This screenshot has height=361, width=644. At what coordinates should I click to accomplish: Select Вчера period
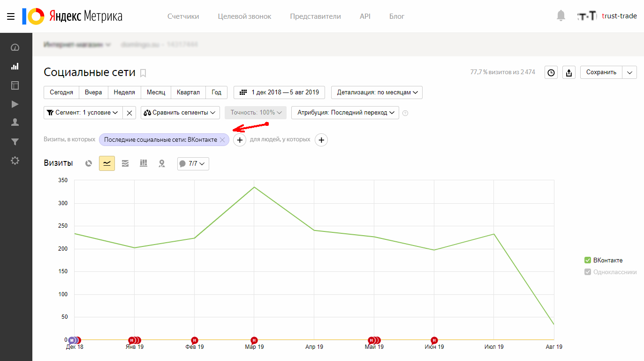(93, 92)
